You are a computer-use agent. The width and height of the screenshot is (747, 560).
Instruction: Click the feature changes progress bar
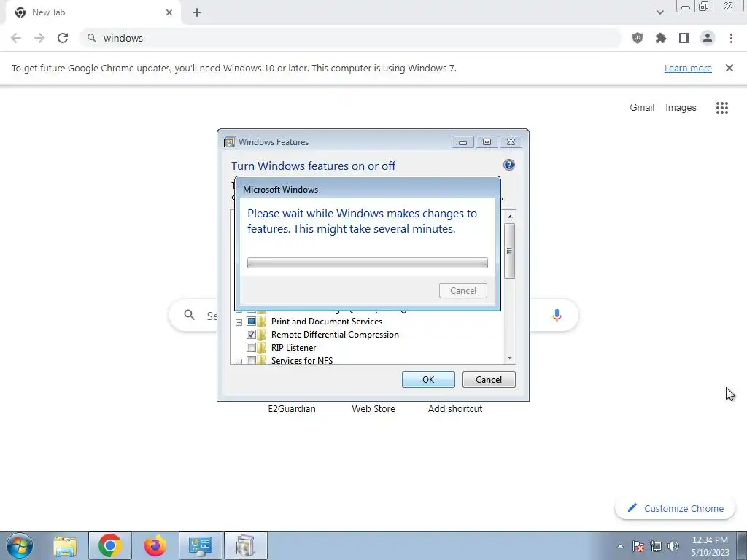368,262
